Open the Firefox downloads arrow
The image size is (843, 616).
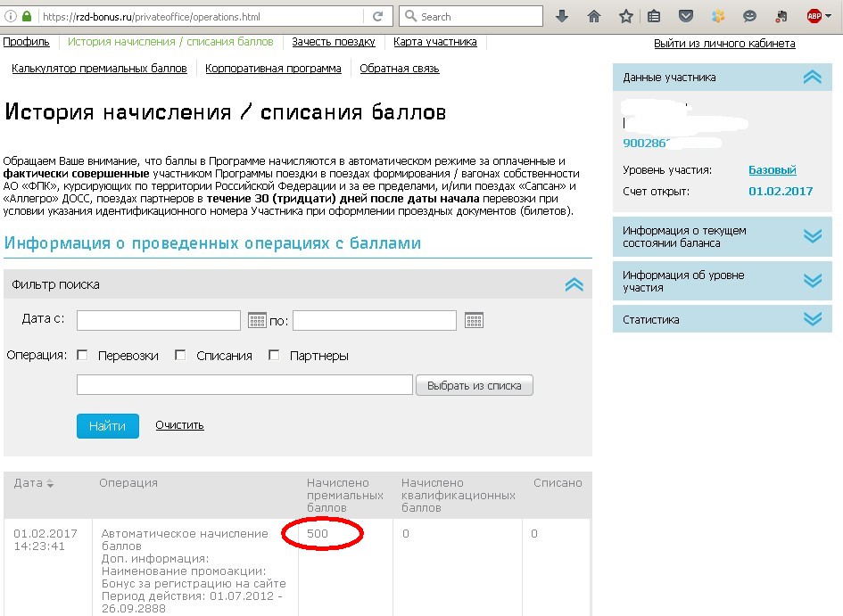point(562,16)
